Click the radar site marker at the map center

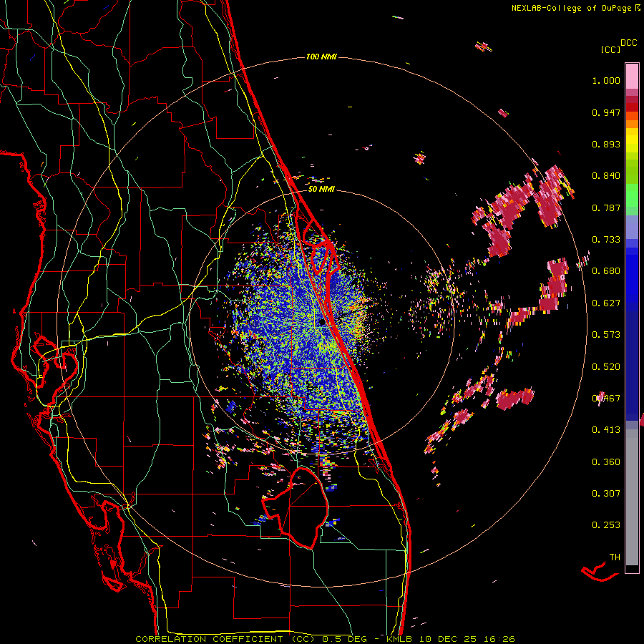[x=322, y=323]
